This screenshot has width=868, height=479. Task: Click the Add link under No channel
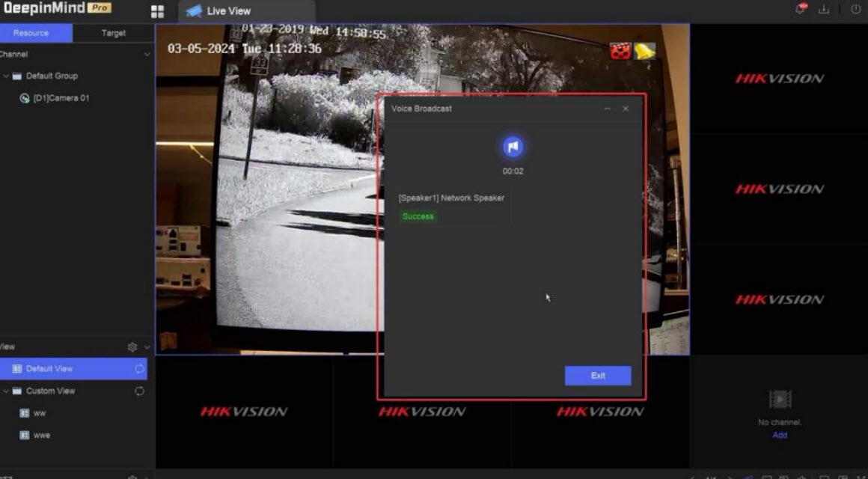[x=780, y=435]
